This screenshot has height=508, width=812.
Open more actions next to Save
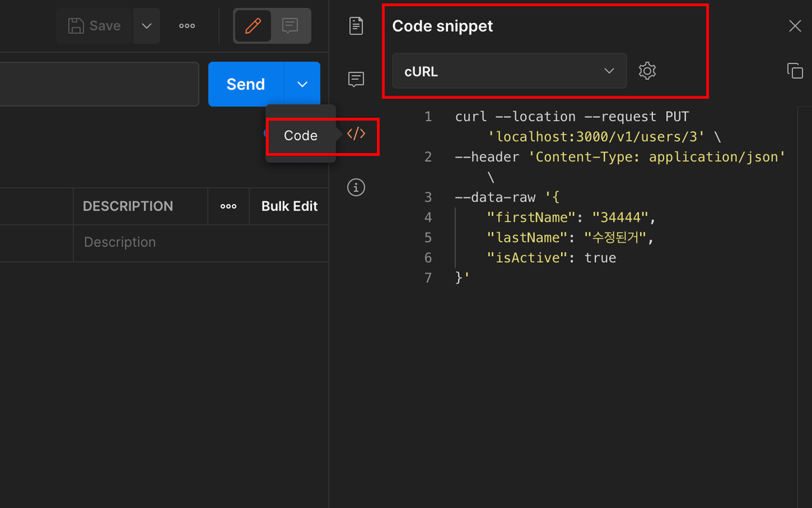(187, 26)
